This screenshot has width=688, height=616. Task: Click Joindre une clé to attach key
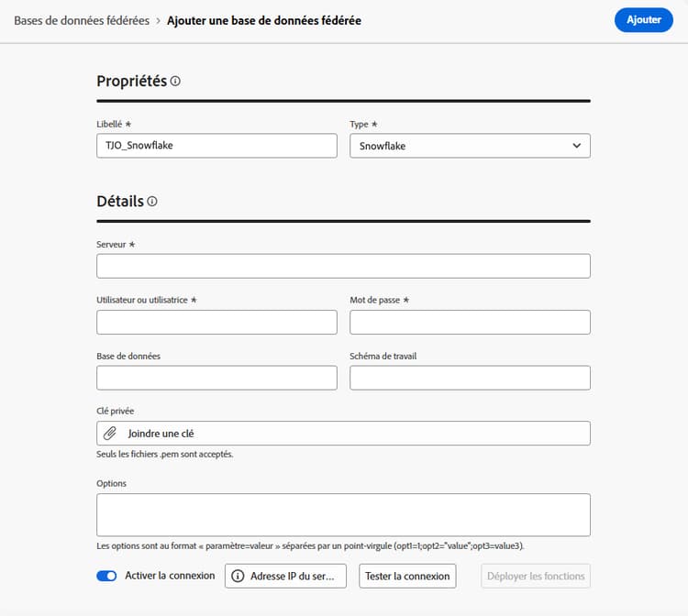(161, 433)
